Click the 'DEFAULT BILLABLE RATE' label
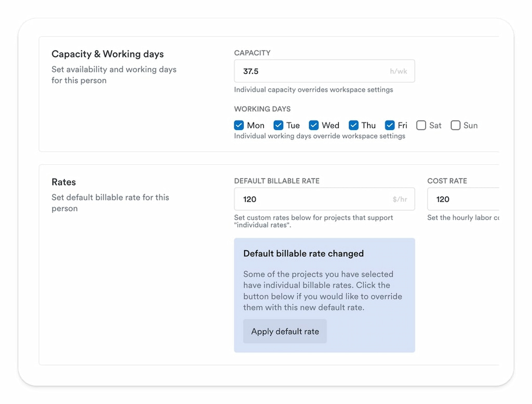This screenshot has width=532, height=404. pyautogui.click(x=277, y=181)
